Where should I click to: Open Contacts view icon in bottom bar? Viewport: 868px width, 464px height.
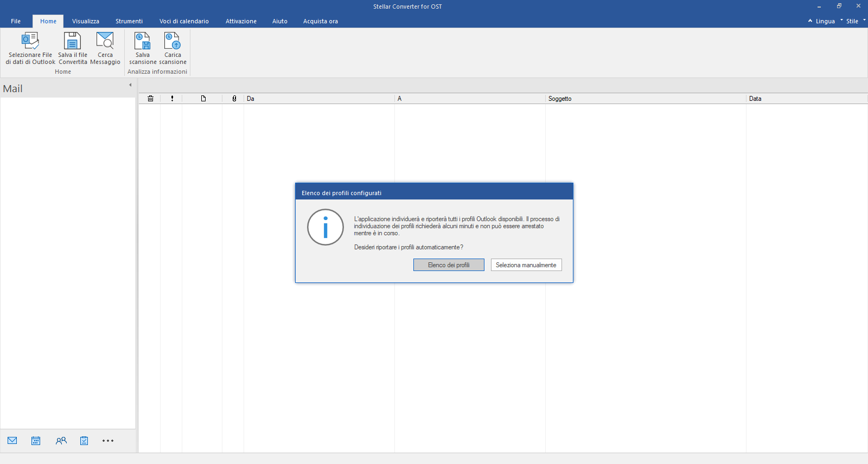(x=61, y=441)
